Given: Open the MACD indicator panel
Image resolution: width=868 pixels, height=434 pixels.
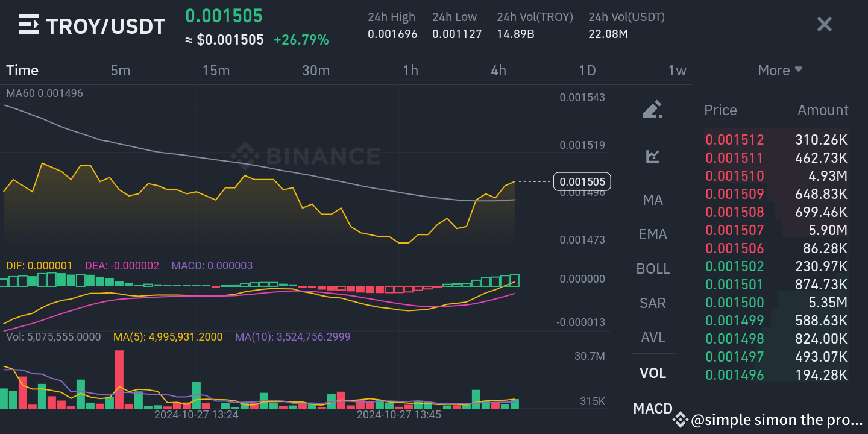Looking at the screenshot, I should (x=653, y=408).
